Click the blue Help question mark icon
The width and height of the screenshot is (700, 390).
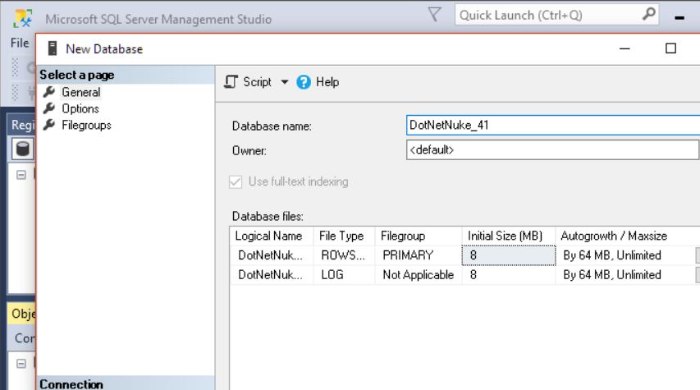304,82
